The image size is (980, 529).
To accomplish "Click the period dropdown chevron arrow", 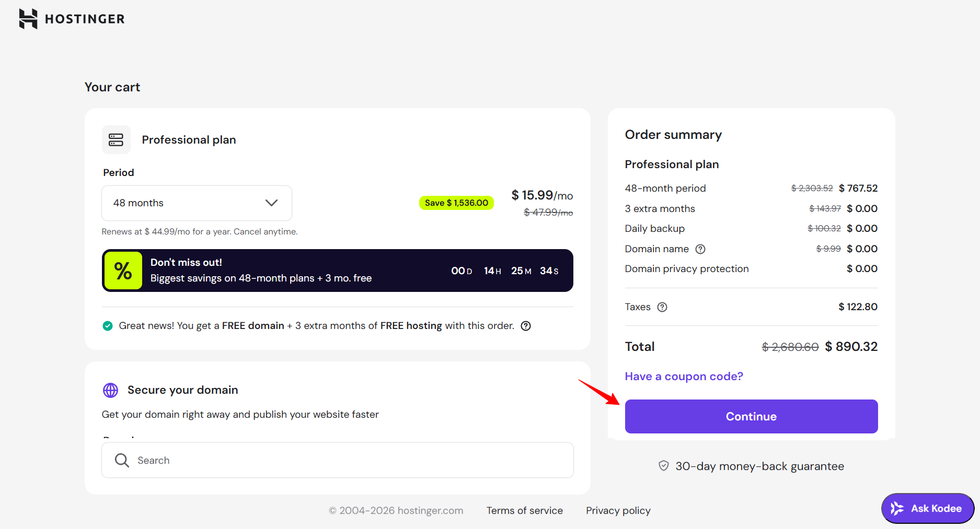I will click(271, 203).
